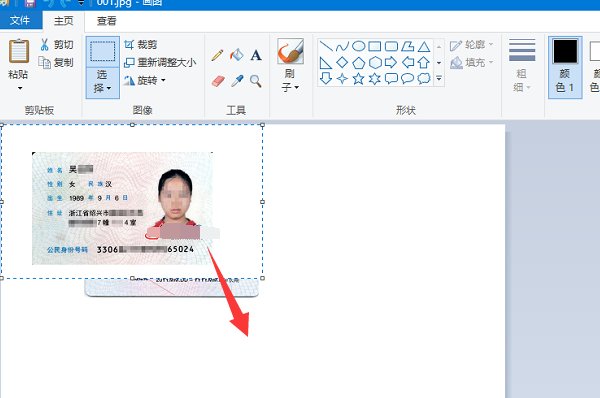Select the Cloud callout shape
Screen dimensions: 600x398
pyautogui.click(x=424, y=78)
